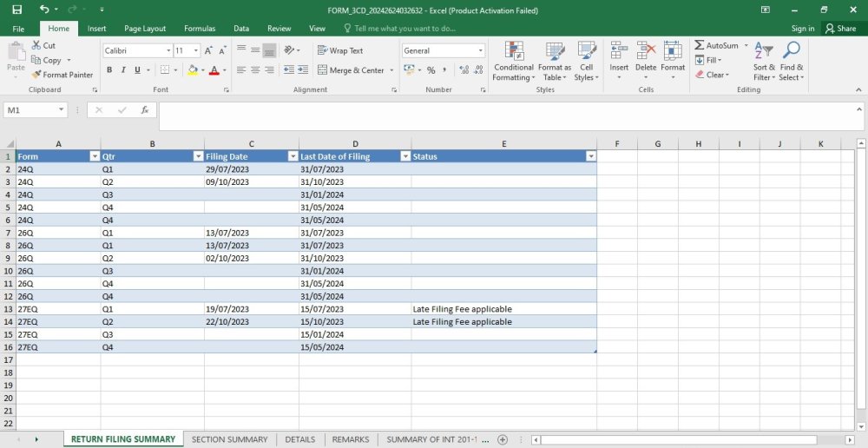Open Conditional Formatting icon in Styles
Screen dimensions: 868x448
pos(514,51)
